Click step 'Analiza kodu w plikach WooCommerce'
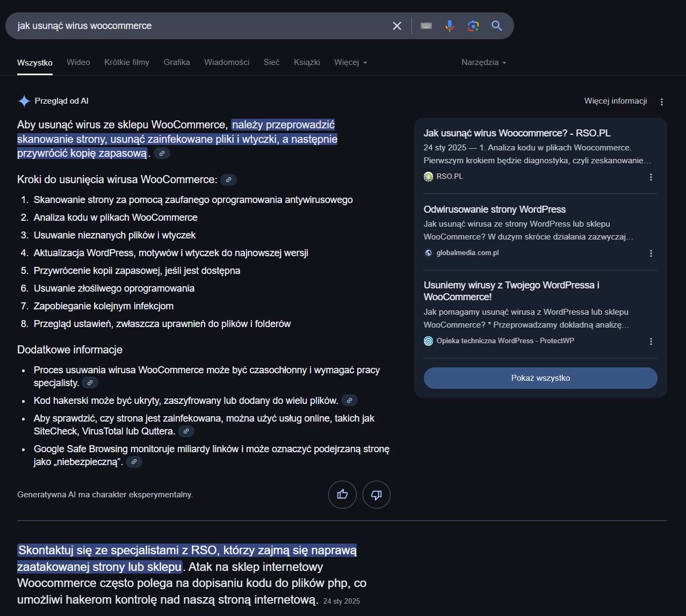Image resolution: width=686 pixels, height=616 pixels. point(115,218)
